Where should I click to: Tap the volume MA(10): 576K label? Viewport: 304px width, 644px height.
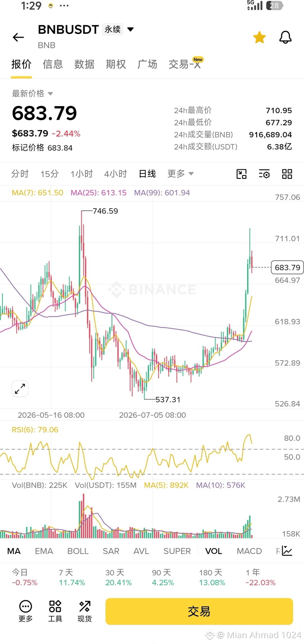tap(220, 485)
